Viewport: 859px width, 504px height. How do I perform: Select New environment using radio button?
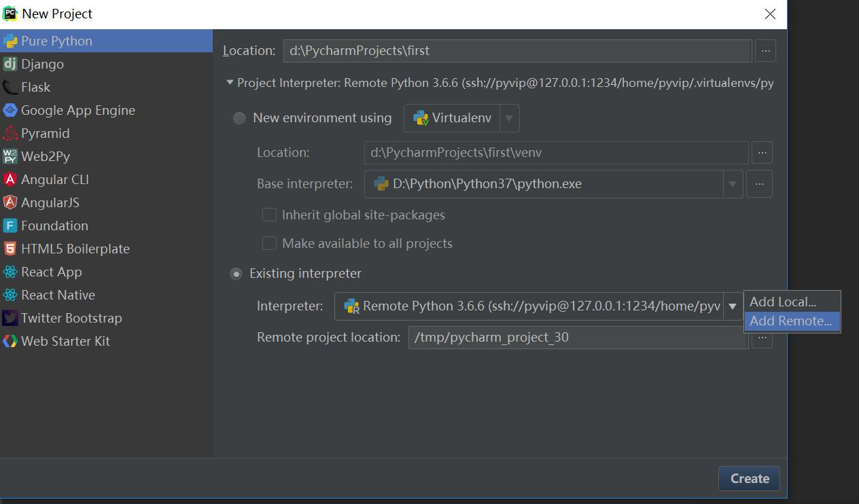239,118
